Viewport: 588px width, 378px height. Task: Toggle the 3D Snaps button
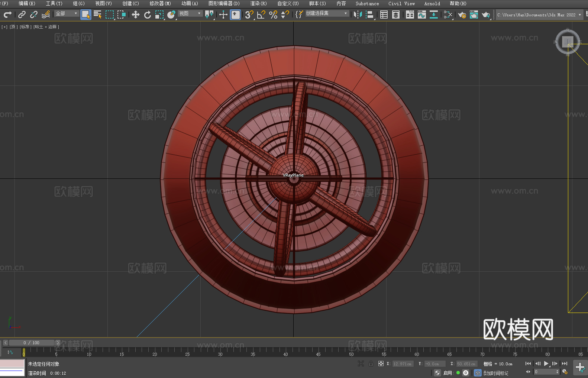(249, 14)
